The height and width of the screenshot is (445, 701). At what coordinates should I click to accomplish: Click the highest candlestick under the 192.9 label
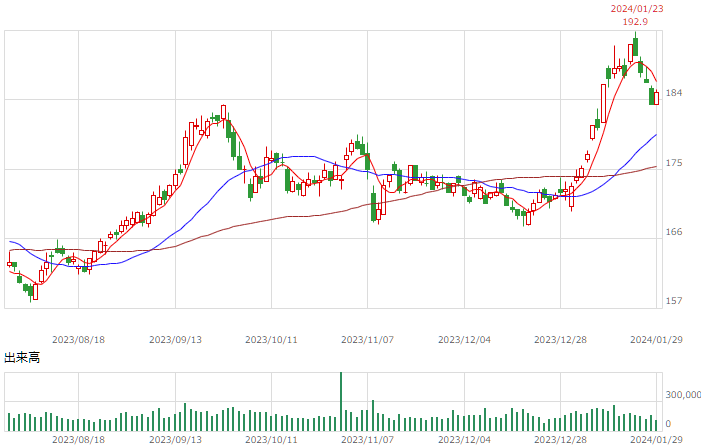(x=635, y=44)
